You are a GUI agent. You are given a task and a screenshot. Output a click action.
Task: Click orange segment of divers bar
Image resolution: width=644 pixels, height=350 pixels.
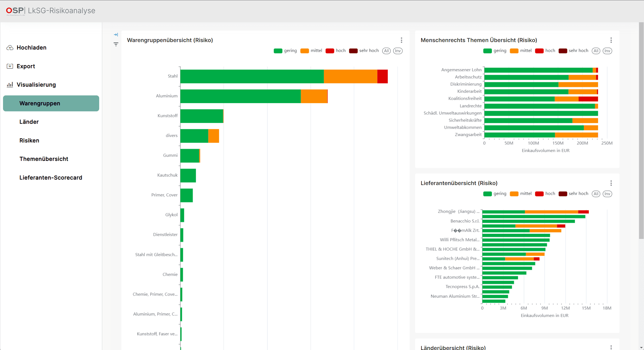click(x=213, y=136)
